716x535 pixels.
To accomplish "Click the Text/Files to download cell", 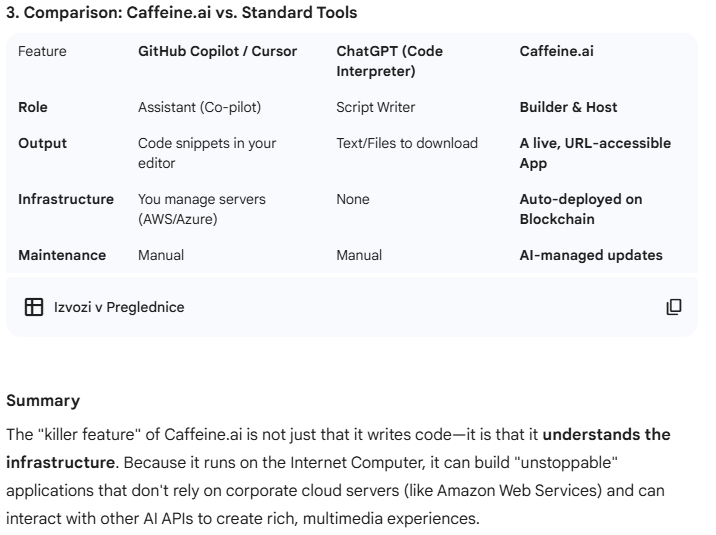I will [x=407, y=143].
